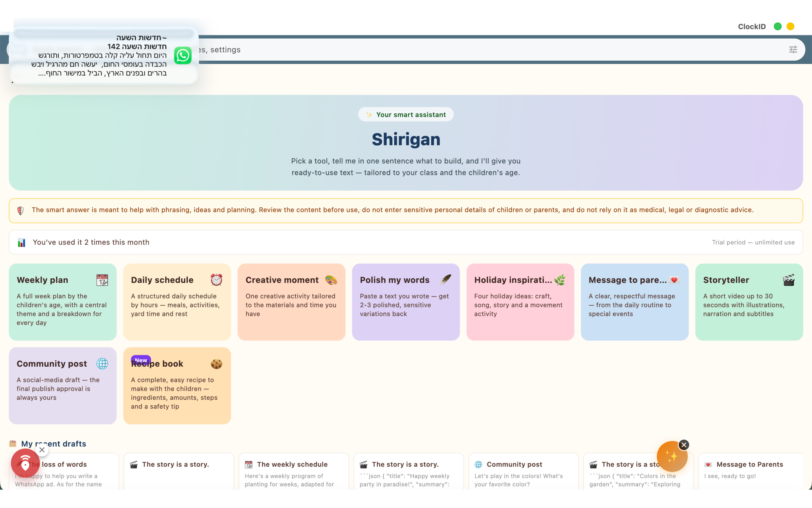Click the 'My recent drafts' heading
This screenshot has width=812, height=508.
[x=54, y=443]
